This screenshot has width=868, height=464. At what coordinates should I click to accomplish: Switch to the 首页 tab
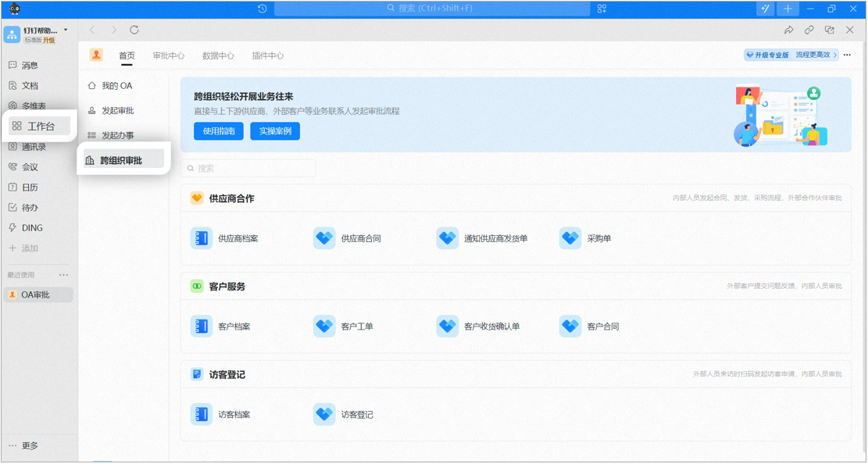click(x=127, y=55)
